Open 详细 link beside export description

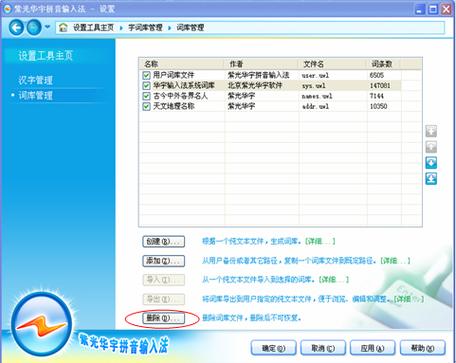pos(409,299)
